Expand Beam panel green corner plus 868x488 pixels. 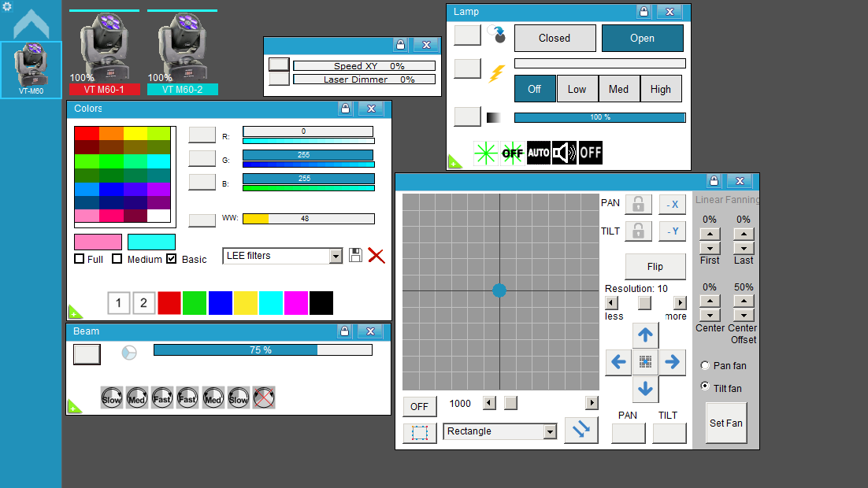74,407
